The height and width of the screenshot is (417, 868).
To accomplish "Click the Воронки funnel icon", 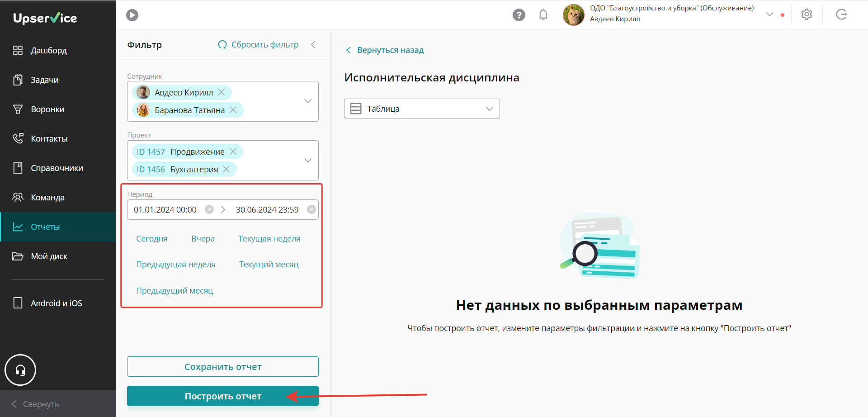I will tap(18, 109).
